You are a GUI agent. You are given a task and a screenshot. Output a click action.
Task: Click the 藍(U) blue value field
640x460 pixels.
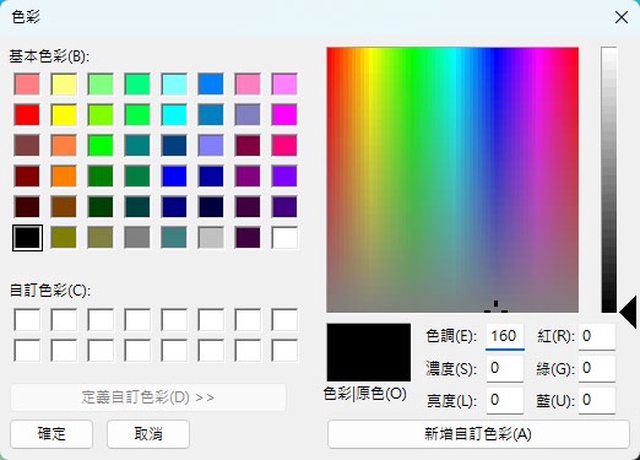coord(596,401)
